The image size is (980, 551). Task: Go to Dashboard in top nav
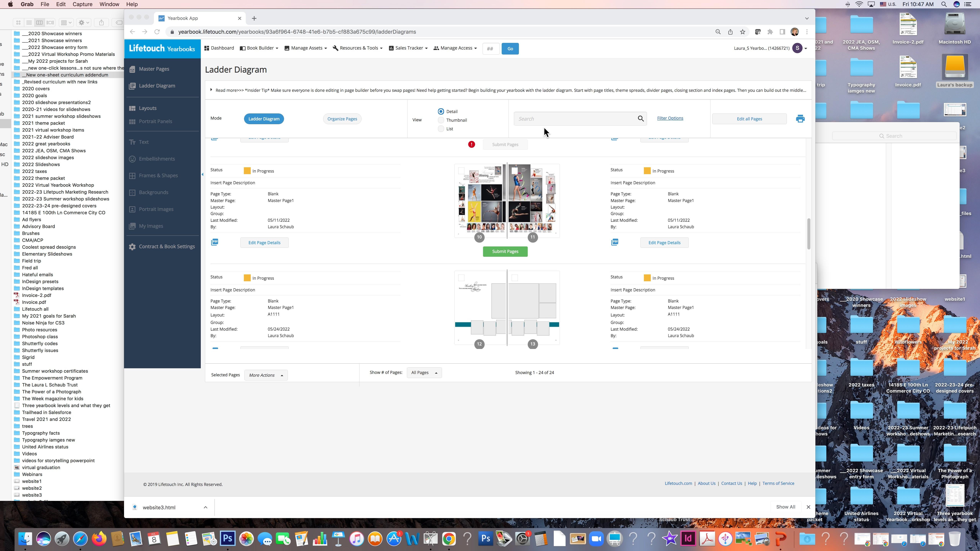coord(219,48)
